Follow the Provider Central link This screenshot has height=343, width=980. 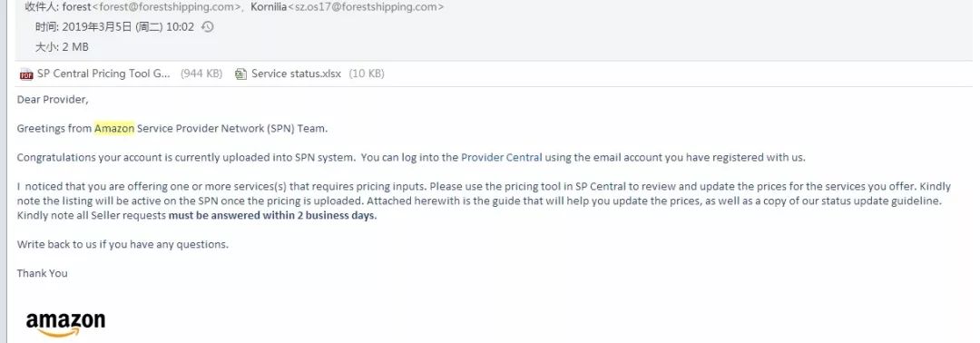pyautogui.click(x=501, y=158)
